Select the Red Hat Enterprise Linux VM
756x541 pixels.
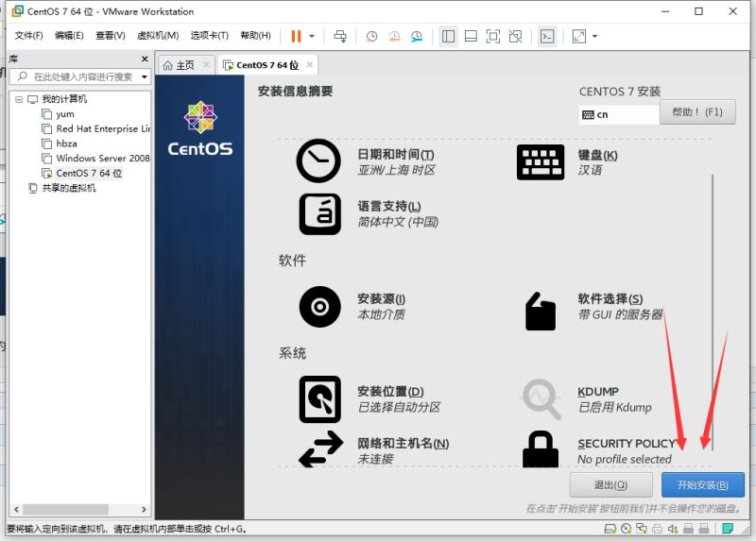click(x=96, y=128)
